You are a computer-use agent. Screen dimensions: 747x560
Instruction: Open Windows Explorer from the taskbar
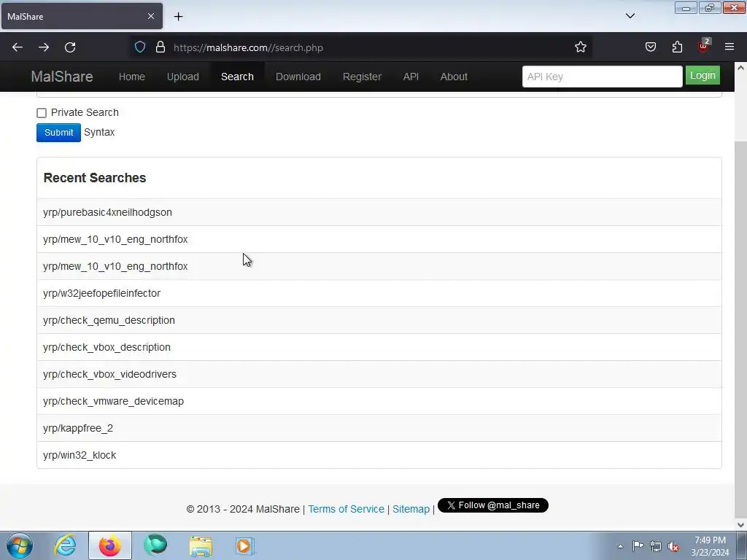click(201, 545)
